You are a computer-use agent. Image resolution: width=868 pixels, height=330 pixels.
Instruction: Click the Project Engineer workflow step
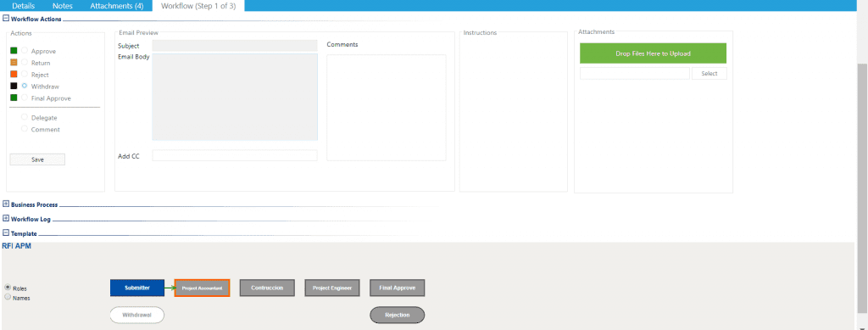(332, 288)
